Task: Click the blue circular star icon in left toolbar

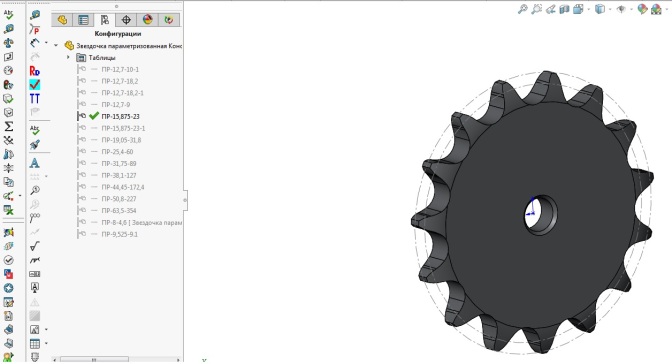Action: [x=8, y=288]
